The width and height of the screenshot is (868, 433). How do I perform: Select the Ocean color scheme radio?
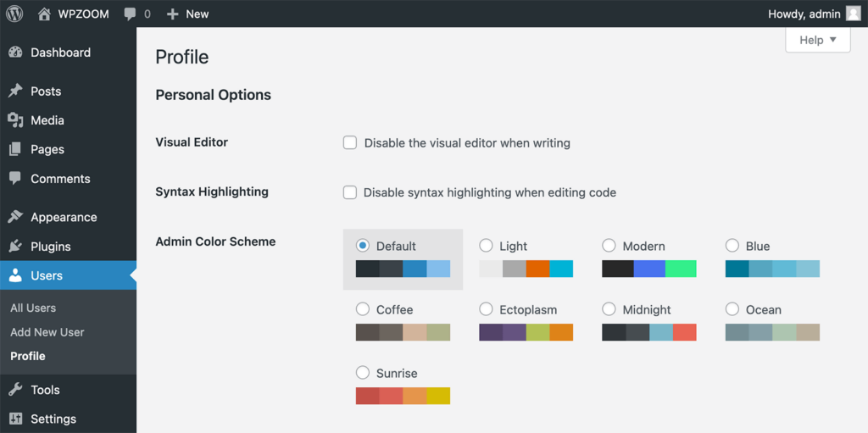[x=732, y=309]
